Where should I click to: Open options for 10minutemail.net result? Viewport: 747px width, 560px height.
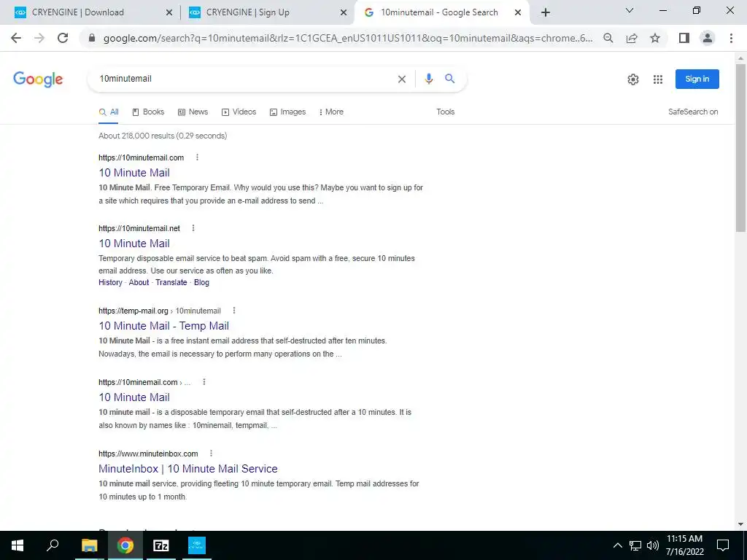point(193,228)
